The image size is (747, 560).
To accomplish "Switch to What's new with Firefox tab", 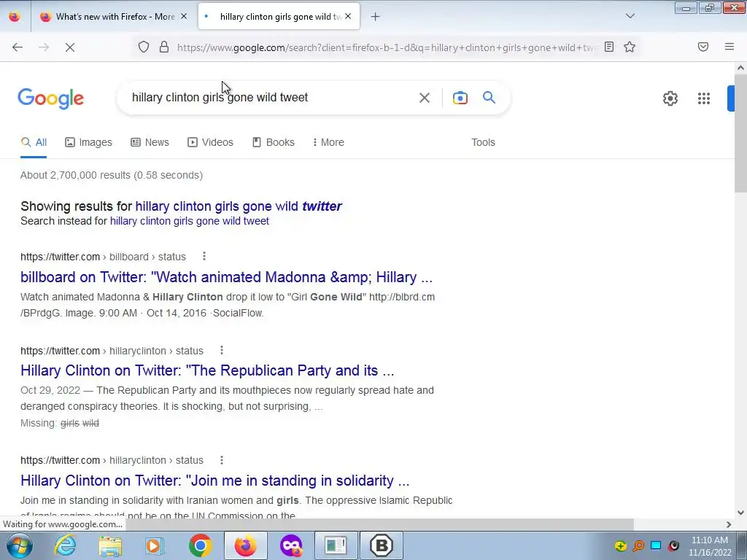I will point(113,17).
